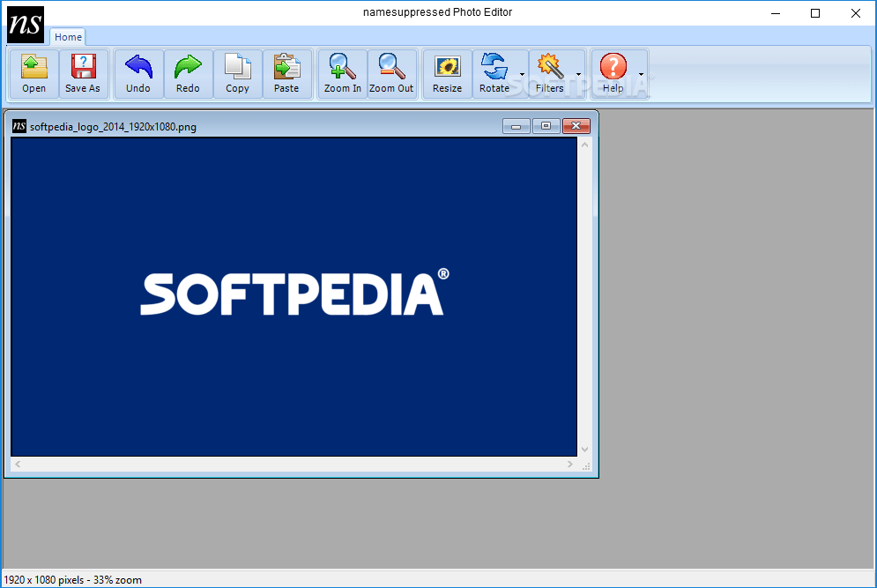Image resolution: width=877 pixels, height=588 pixels.
Task: Paste from clipboard using the Paste icon
Action: pyautogui.click(x=286, y=67)
